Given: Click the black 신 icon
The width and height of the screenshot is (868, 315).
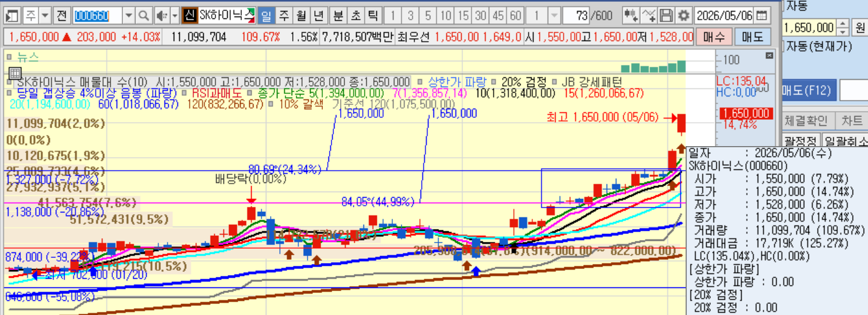Looking at the screenshot, I should pyautogui.click(x=190, y=15).
